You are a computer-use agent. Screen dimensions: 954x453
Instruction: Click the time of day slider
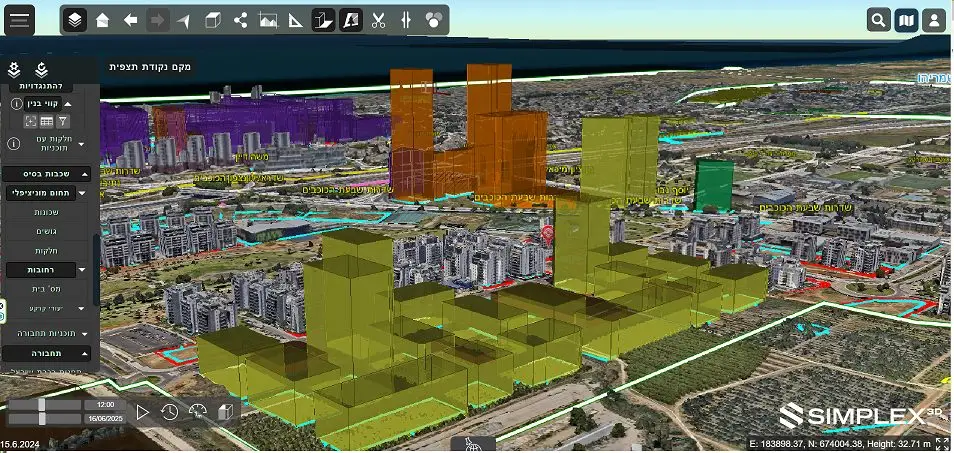[44, 404]
